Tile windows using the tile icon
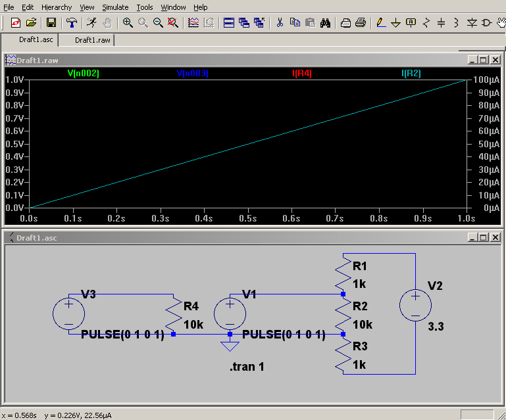Viewport: 506px width, 420px height. (229, 22)
